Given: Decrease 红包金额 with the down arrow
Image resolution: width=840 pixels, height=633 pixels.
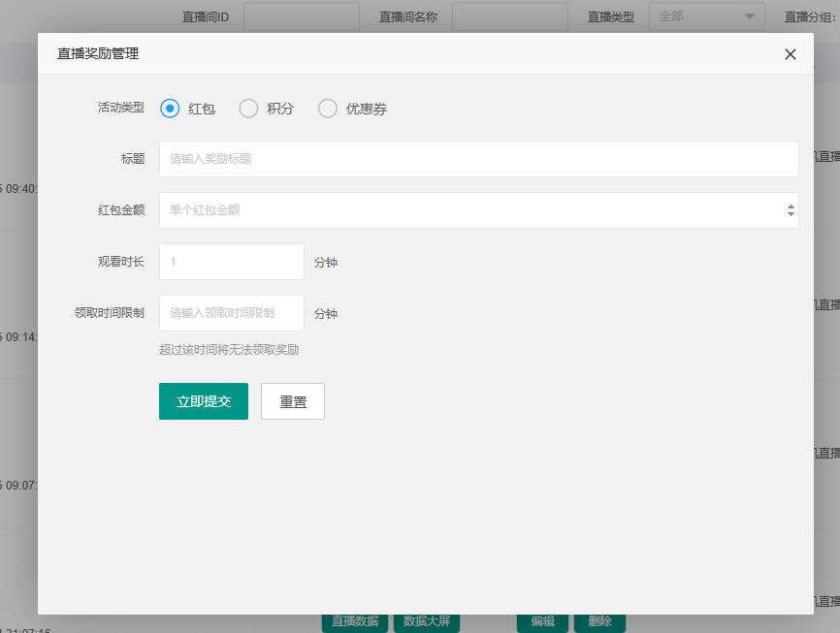Looking at the screenshot, I should [791, 214].
